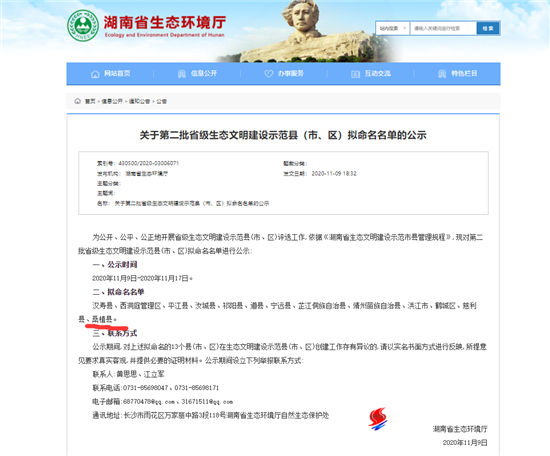Click the blue 检索 search button
The height and width of the screenshot is (456, 550).
(x=488, y=28)
